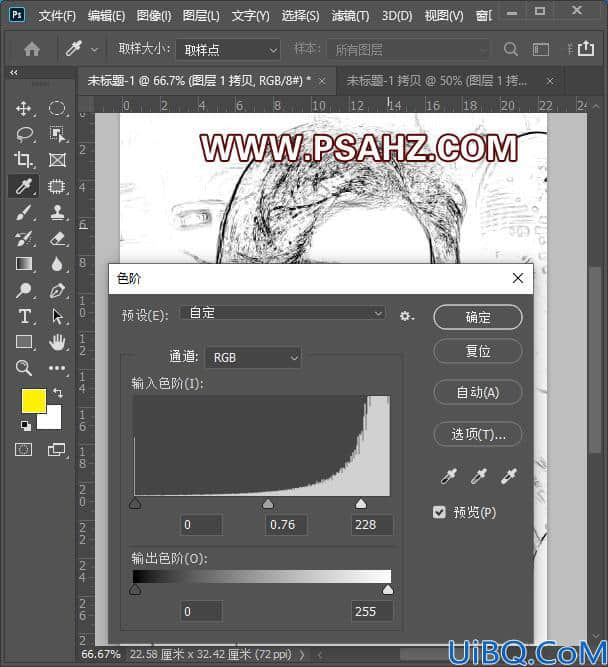Click the 确定 button in Levels

pos(478,317)
